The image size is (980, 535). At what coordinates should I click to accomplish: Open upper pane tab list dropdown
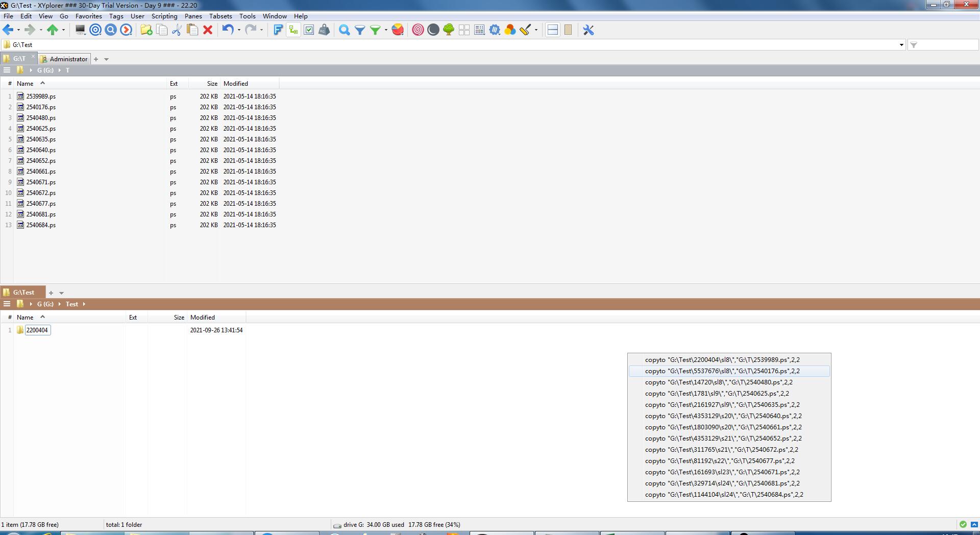(x=106, y=59)
